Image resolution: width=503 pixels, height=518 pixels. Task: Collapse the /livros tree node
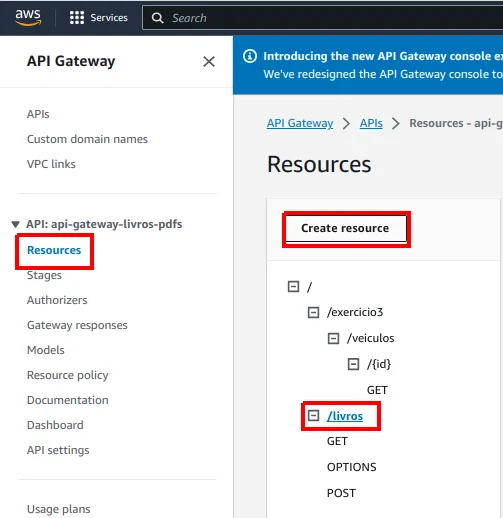[313, 416]
